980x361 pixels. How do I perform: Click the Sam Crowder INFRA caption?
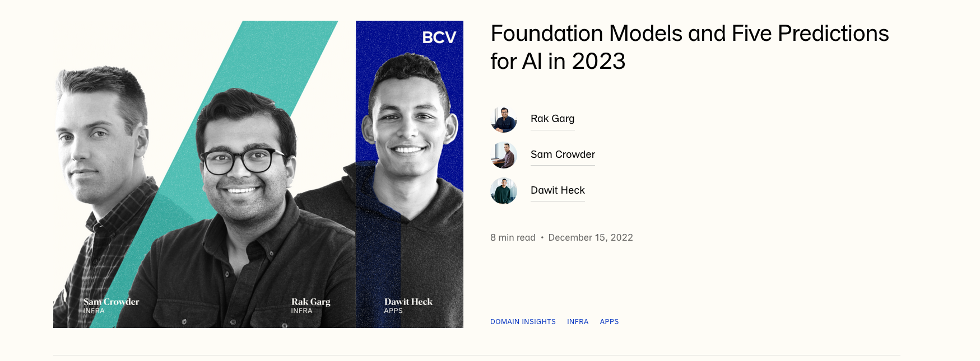tap(111, 306)
